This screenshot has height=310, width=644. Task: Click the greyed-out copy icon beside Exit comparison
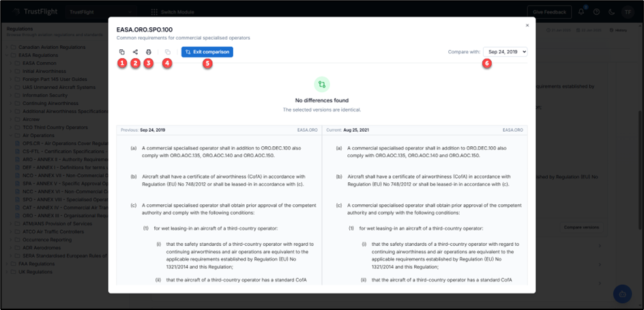point(167,52)
